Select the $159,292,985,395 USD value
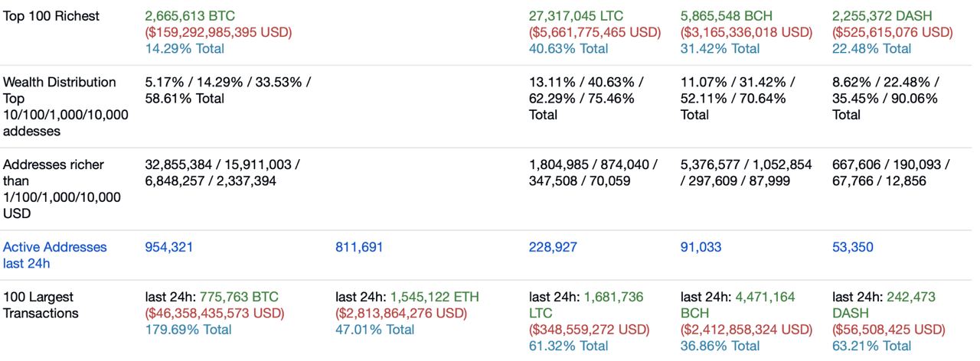This screenshot has height=361, width=980. tap(218, 32)
